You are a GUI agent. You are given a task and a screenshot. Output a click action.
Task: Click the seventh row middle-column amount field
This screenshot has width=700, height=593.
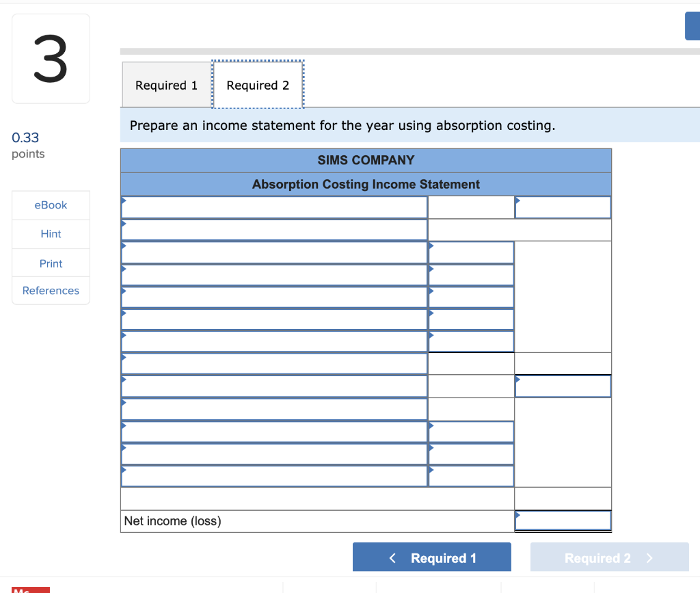click(472, 341)
